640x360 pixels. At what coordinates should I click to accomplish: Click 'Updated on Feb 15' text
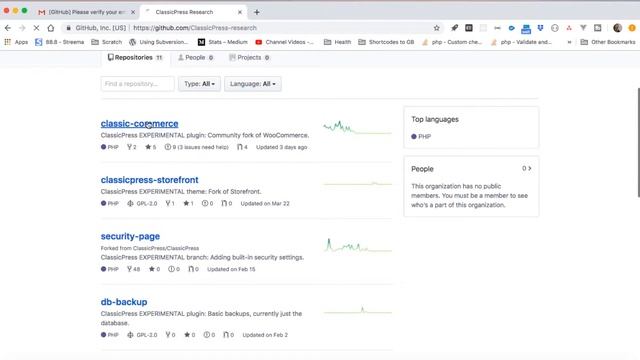(231, 269)
